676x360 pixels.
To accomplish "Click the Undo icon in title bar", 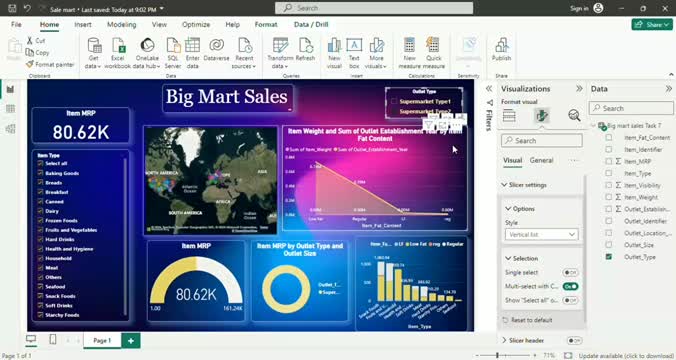I will (28, 8).
